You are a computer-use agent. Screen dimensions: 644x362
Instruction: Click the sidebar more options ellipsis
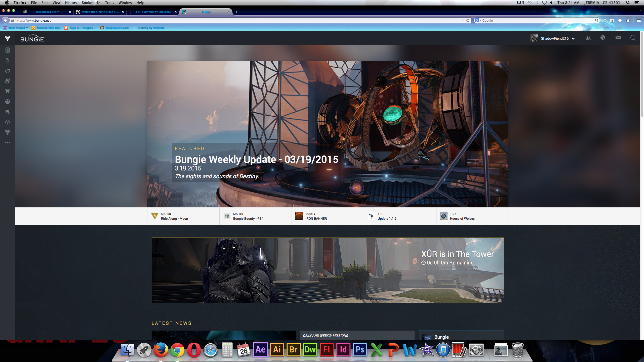point(8,143)
